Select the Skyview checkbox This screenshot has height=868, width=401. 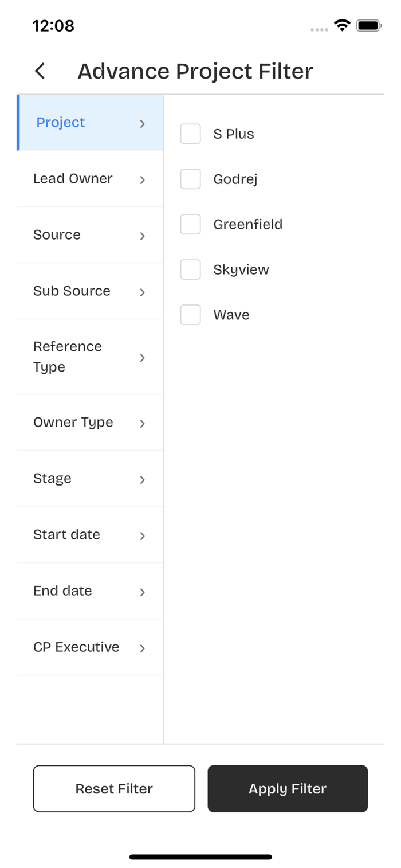191,269
